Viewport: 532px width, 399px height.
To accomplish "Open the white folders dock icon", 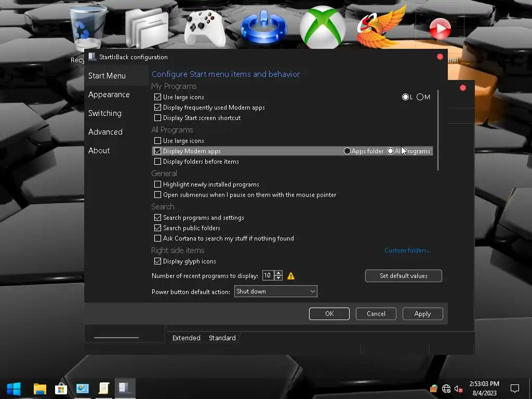I will (147, 28).
